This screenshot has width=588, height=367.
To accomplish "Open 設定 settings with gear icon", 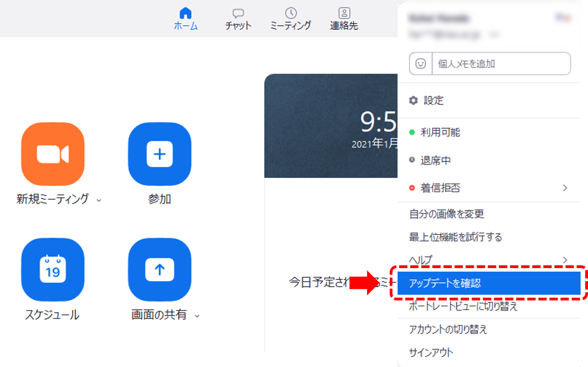I will click(427, 100).
